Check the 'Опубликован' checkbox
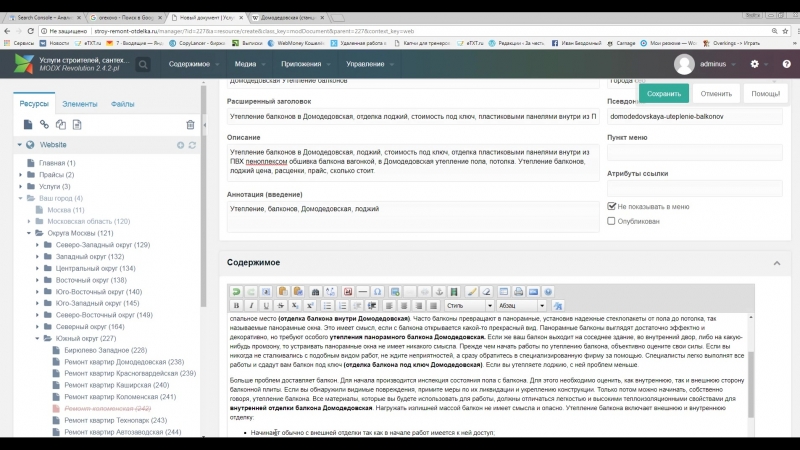 612,221
